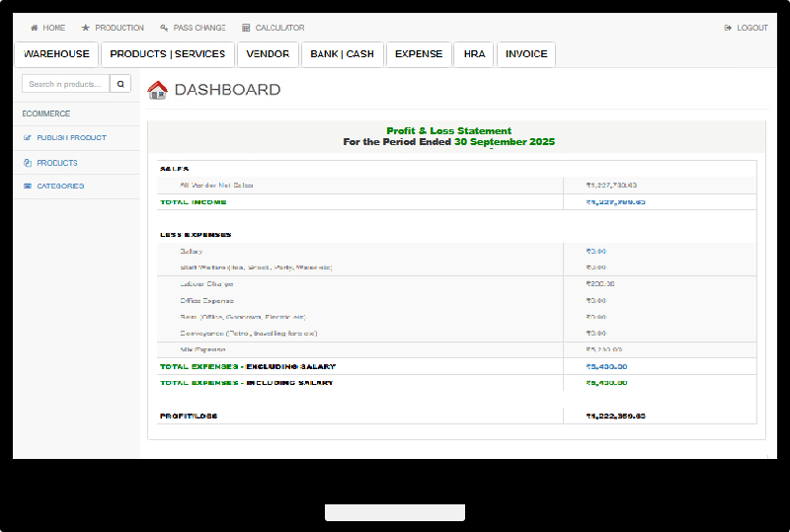Click the Categories icon in sidebar
This screenshot has height=532, width=790.
(28, 186)
